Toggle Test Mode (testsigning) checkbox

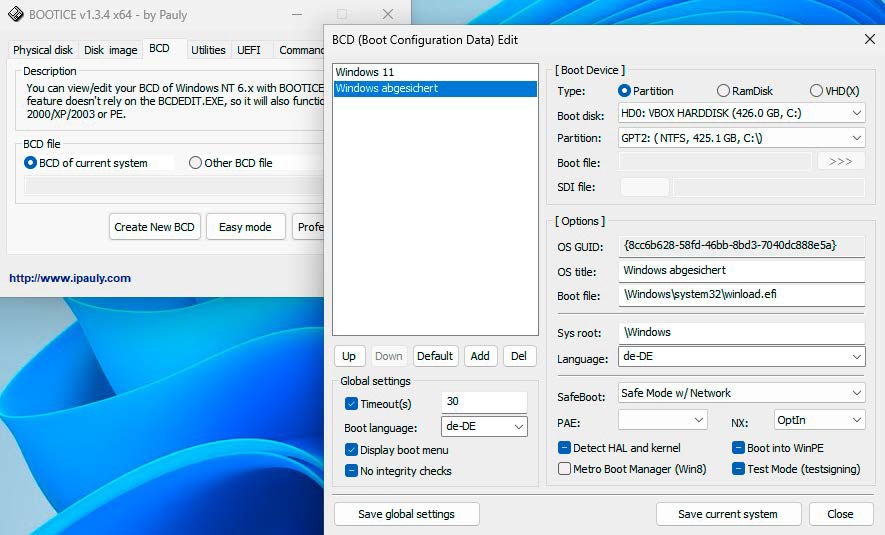pos(738,469)
